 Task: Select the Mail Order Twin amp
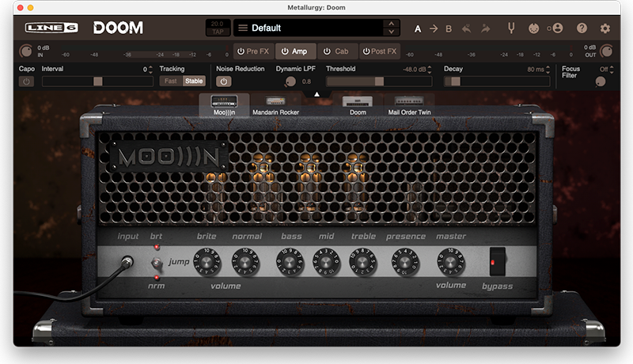click(409, 105)
